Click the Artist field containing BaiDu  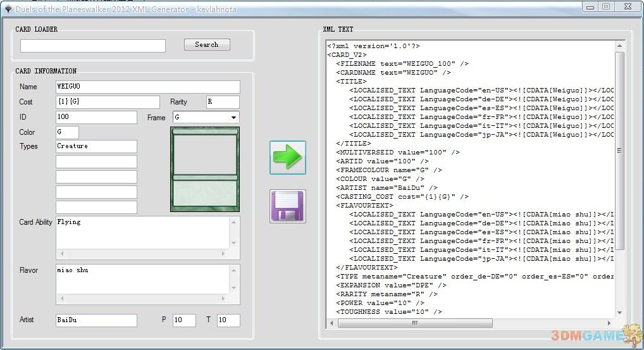click(96, 320)
